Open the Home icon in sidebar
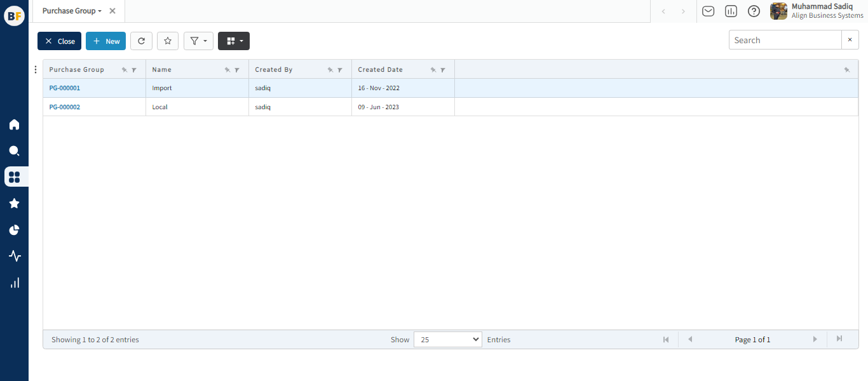Screen dimensions: 868x381 coord(14,124)
